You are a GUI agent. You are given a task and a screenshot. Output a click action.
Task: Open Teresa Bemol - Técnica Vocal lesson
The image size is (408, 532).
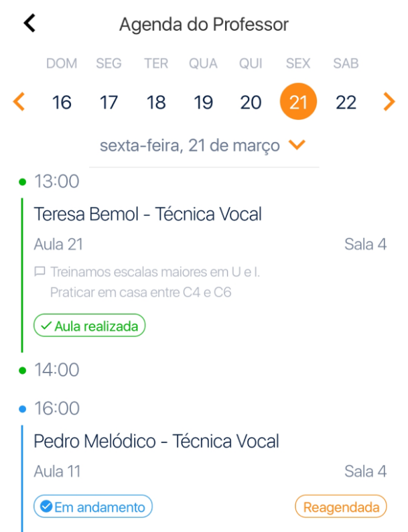pos(147,214)
